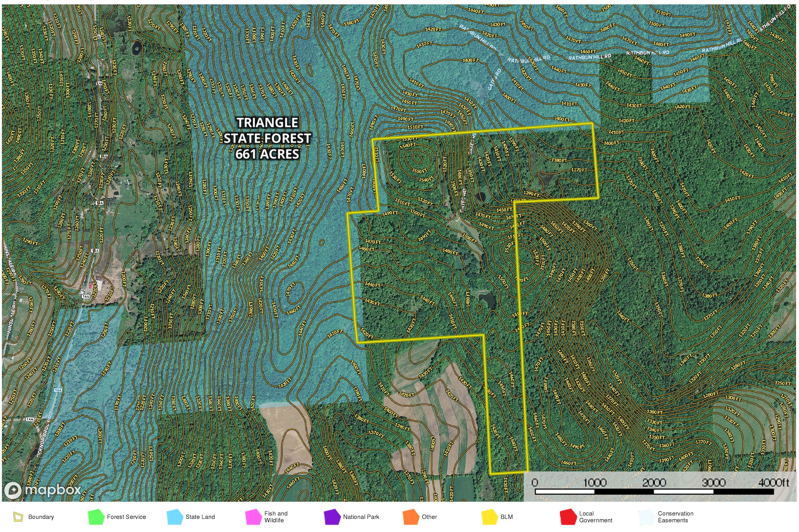This screenshot has width=799, height=532.
Task: Click the green Forest Service legend swatch
Action: pyautogui.click(x=96, y=517)
